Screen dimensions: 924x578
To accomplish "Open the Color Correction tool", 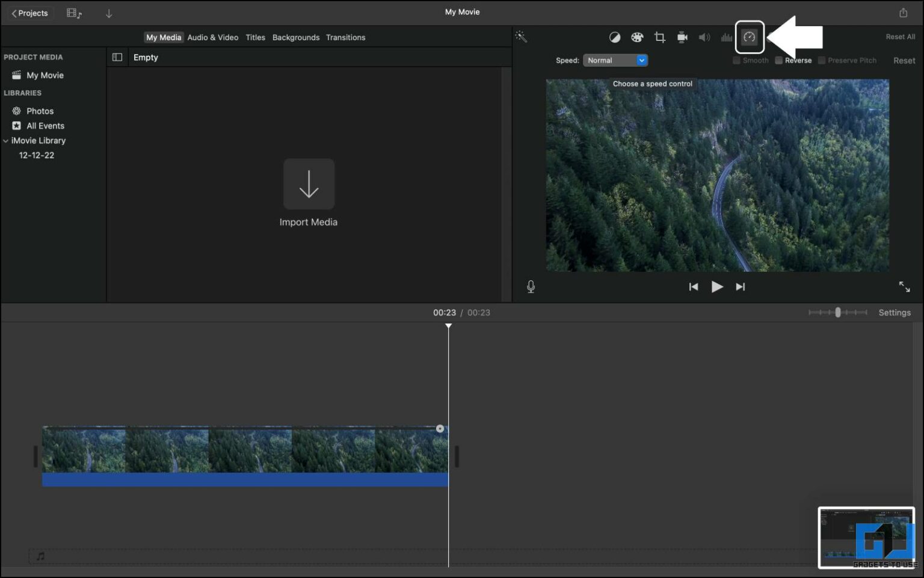I will pos(615,37).
